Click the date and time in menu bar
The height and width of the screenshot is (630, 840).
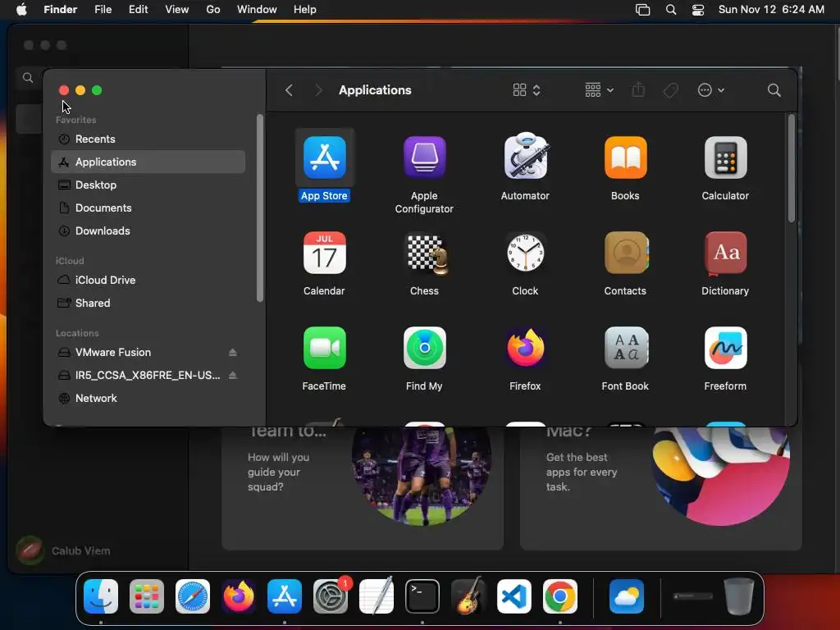771,10
